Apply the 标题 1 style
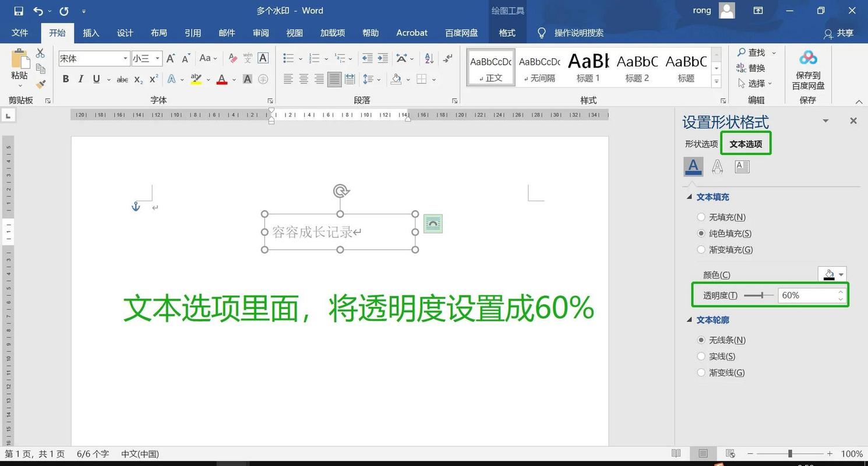Screen dimensions: 868x466 point(588,67)
